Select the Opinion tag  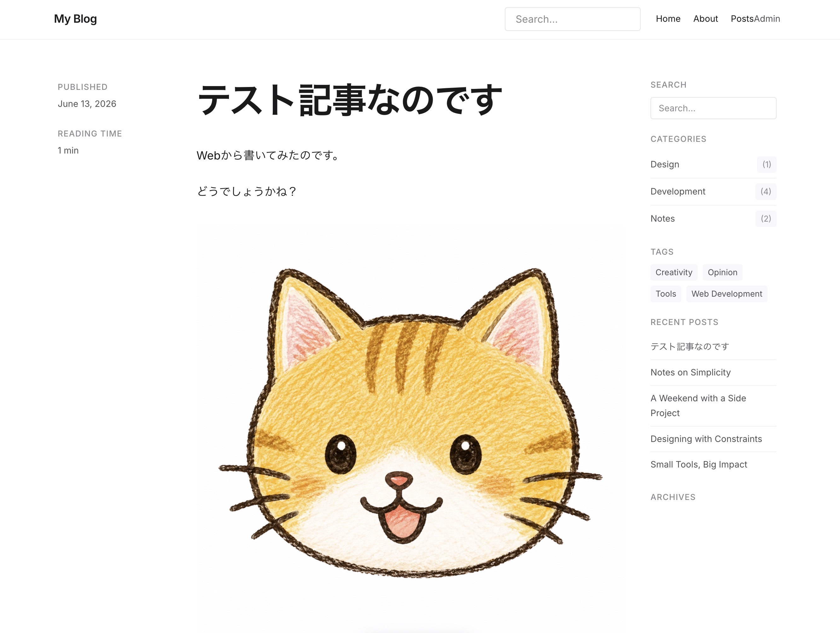coord(722,272)
